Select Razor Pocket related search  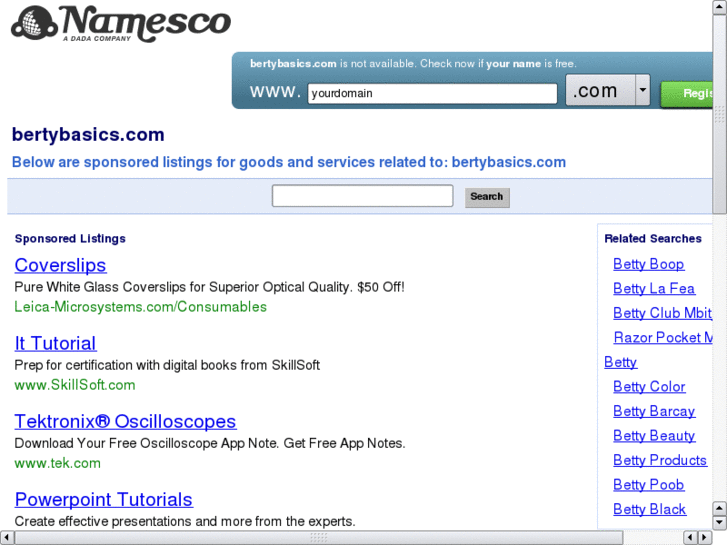(663, 338)
